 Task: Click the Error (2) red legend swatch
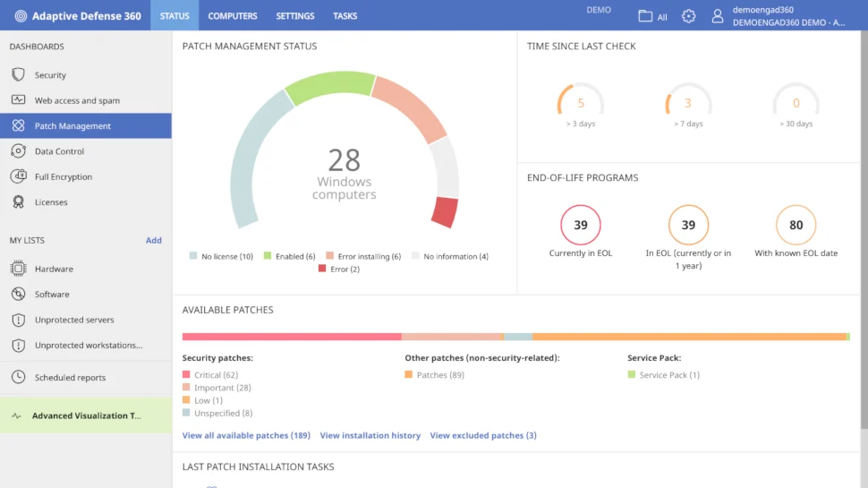(322, 269)
